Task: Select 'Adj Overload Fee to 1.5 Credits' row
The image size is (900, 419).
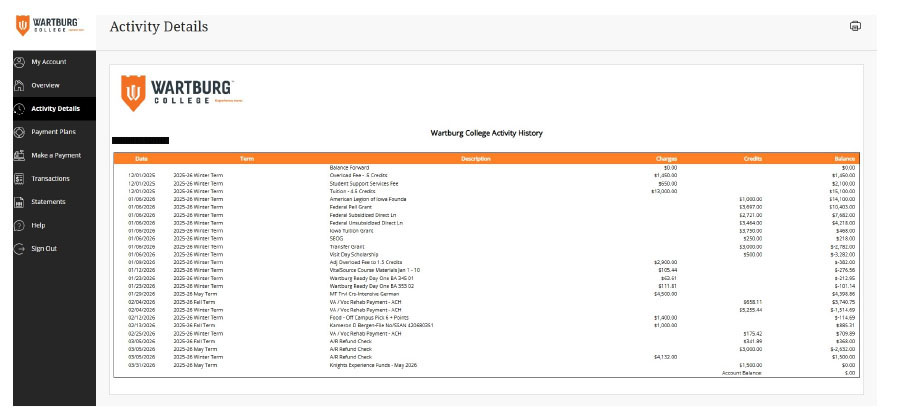Action: (x=486, y=262)
